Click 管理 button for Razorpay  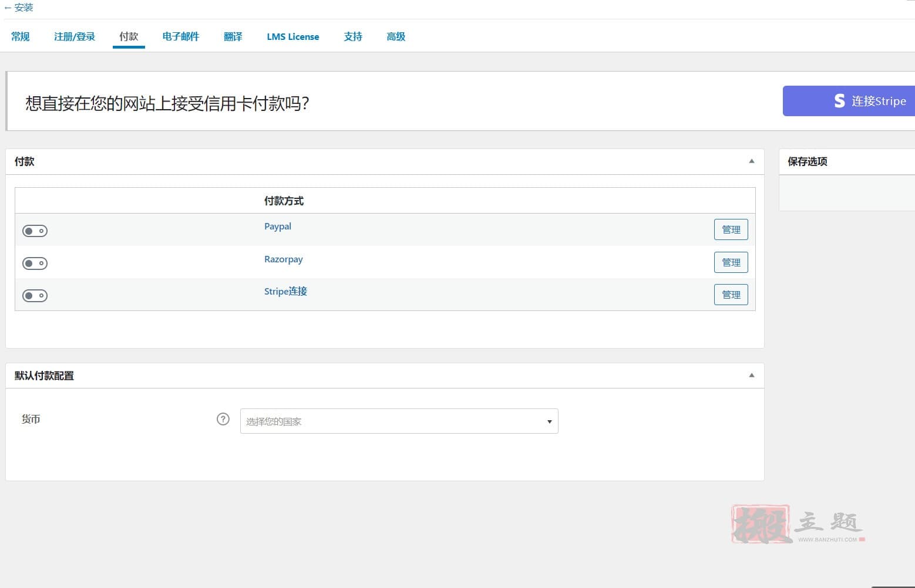[x=731, y=262]
